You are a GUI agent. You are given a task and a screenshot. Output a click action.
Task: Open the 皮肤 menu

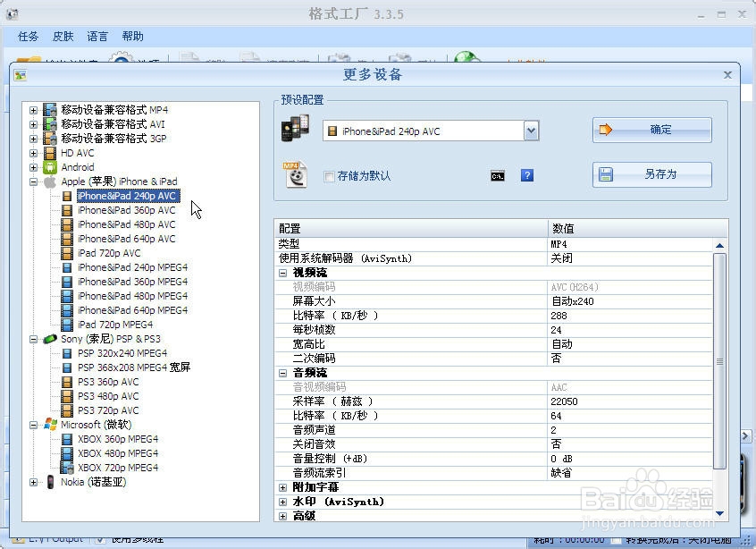coord(63,37)
